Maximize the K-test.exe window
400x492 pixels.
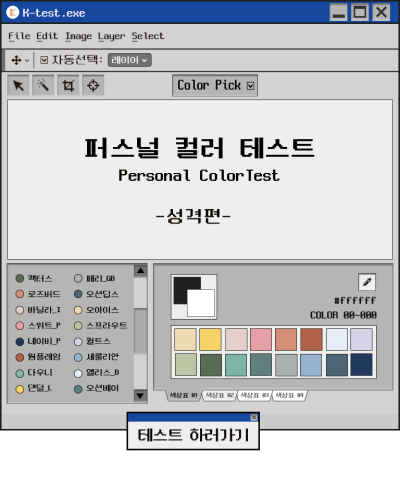(x=360, y=12)
